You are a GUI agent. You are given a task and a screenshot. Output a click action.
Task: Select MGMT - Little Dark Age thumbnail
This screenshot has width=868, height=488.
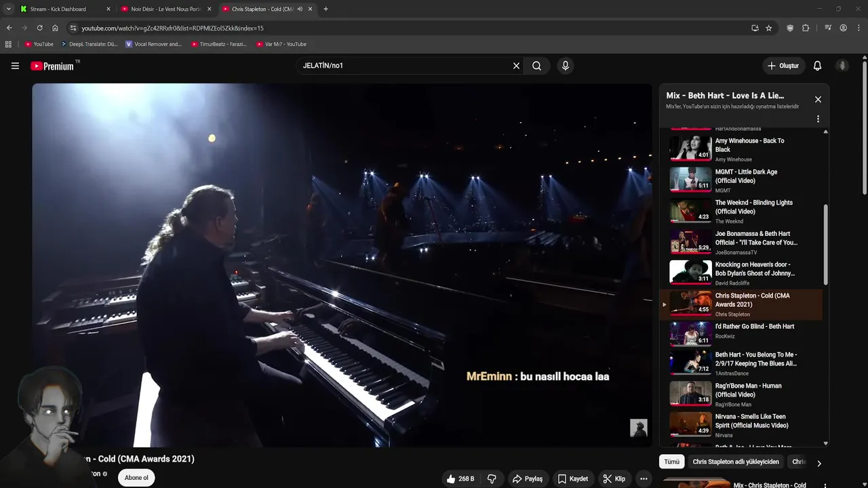[x=690, y=180]
